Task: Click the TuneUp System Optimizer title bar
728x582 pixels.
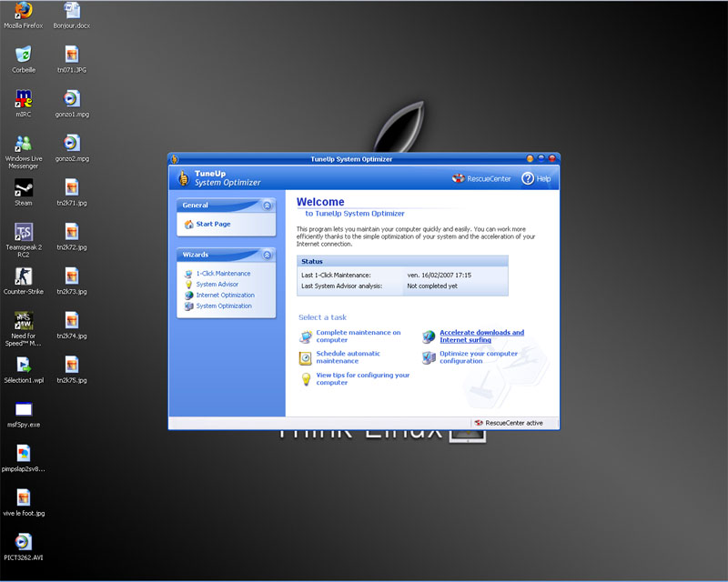Action: 351,159
